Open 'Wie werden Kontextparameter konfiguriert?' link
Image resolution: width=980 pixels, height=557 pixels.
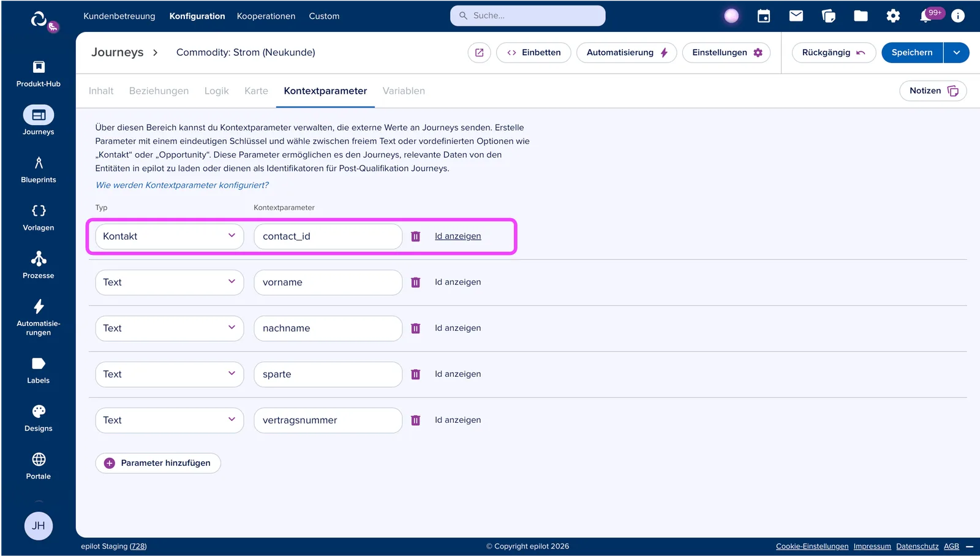click(x=182, y=185)
